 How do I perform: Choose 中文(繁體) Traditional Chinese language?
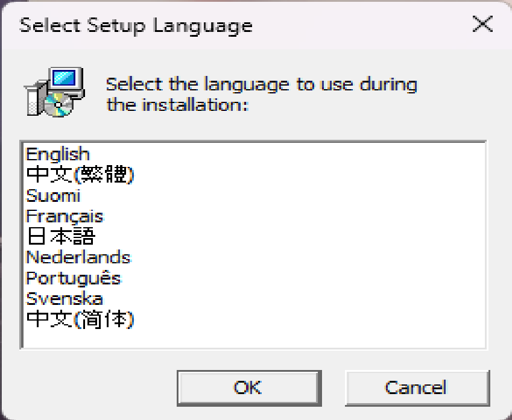pyautogui.click(x=80, y=175)
